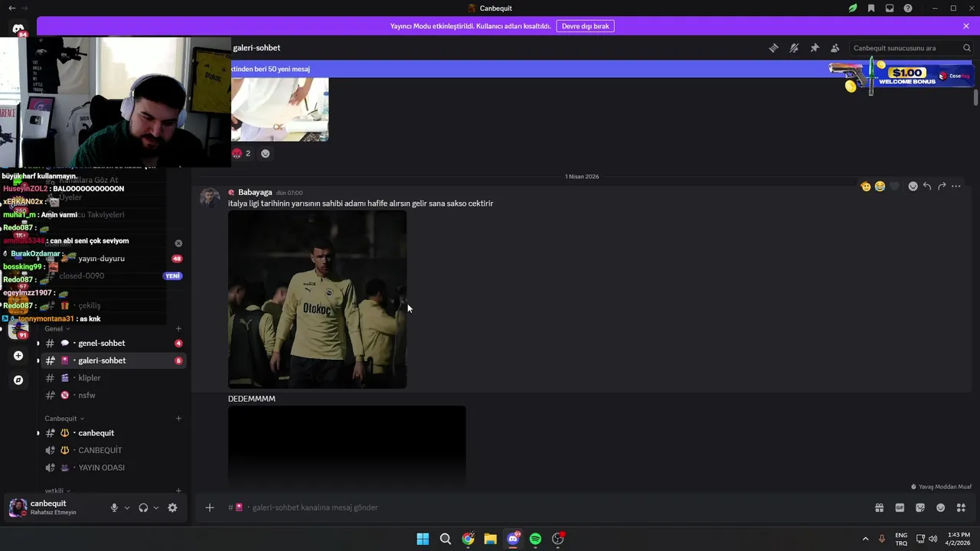The height and width of the screenshot is (551, 980).
Task: Open Windows Start menu
Action: click(423, 539)
